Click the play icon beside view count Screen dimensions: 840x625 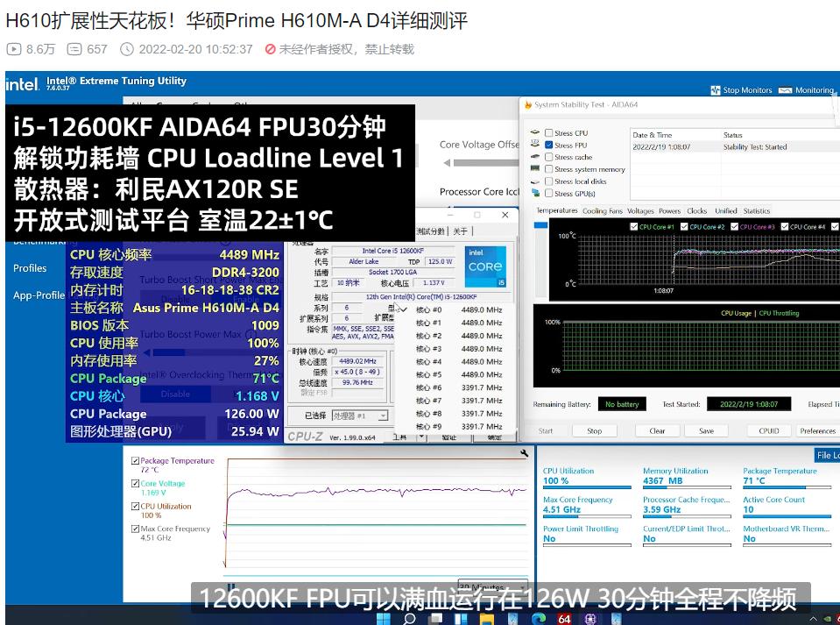point(13,49)
